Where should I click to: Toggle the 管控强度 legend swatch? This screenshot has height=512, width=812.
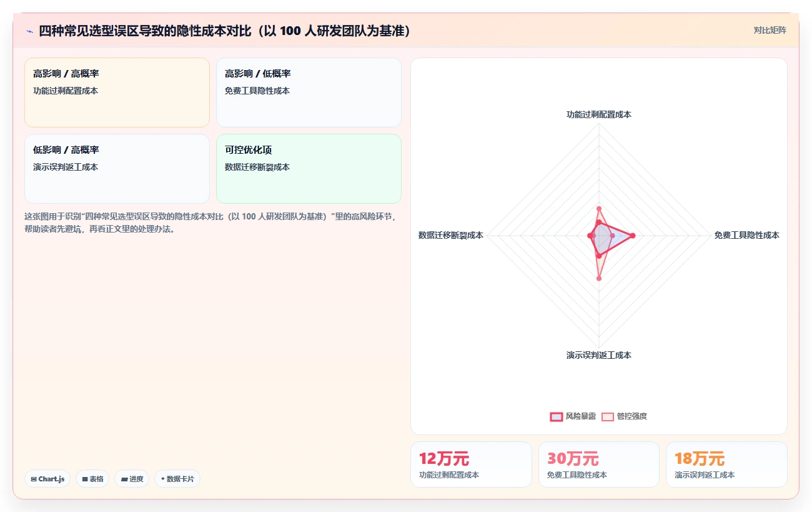(608, 416)
